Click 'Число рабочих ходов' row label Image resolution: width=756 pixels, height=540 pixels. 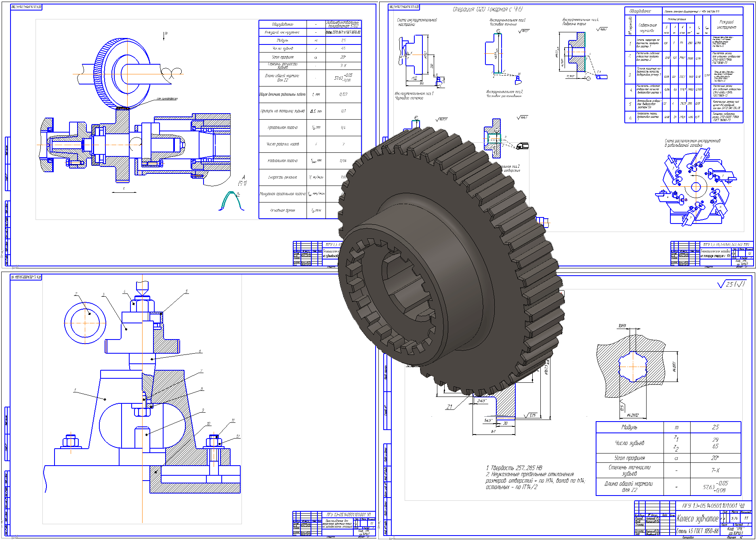283,144
